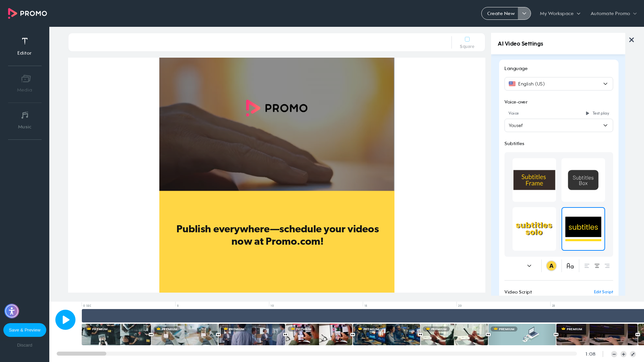
Task: Zoom in the timeline with plus
Action: pos(624,354)
